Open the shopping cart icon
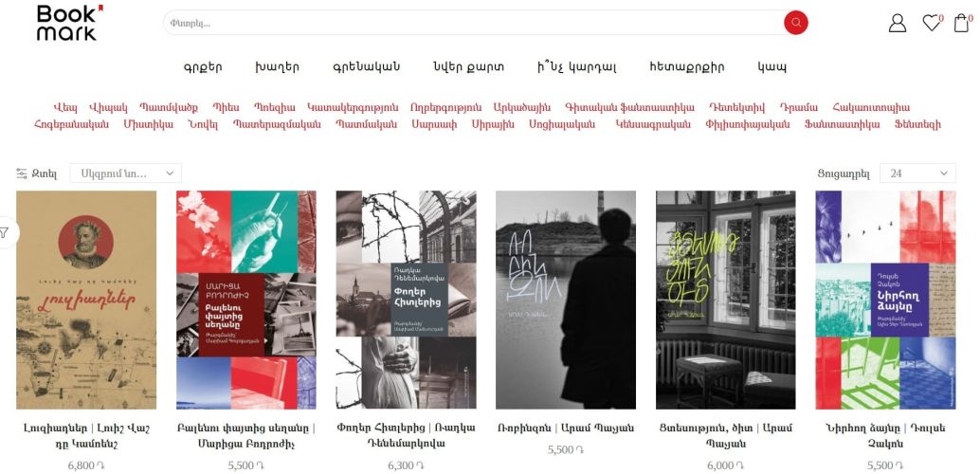The width and height of the screenshot is (980, 474). coord(961,23)
